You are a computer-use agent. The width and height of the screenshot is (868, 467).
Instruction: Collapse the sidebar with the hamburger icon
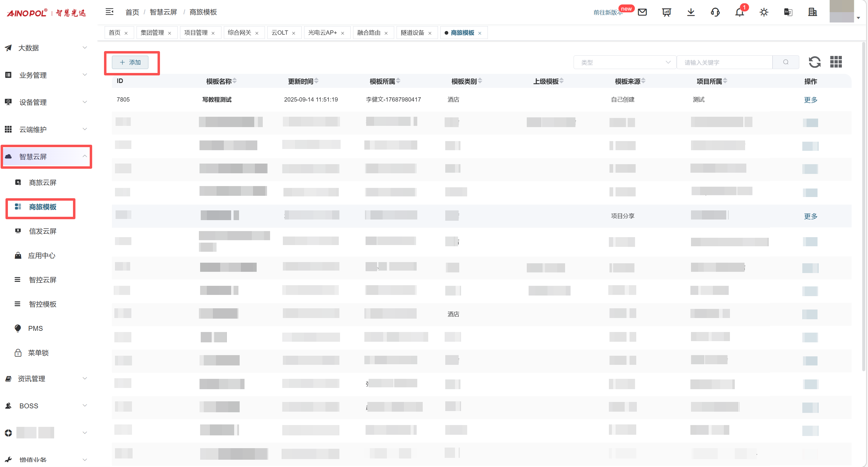109,12
